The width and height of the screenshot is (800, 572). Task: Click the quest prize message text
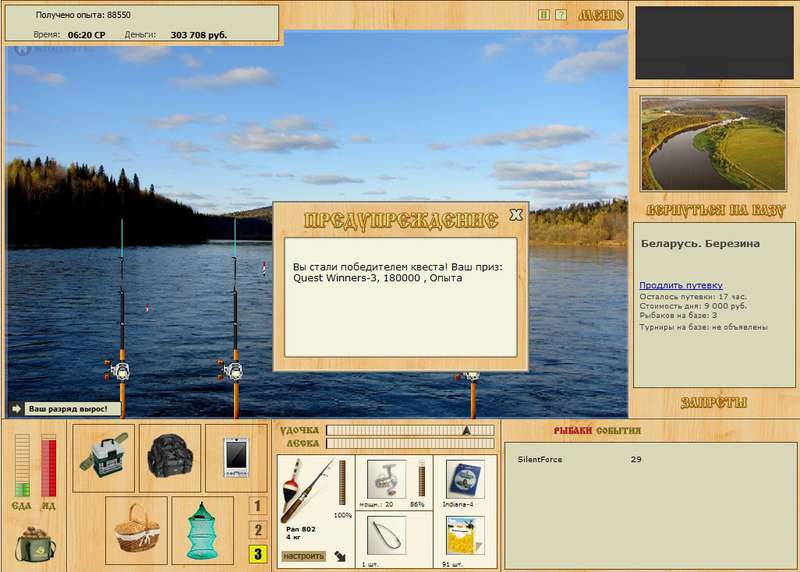(x=398, y=272)
